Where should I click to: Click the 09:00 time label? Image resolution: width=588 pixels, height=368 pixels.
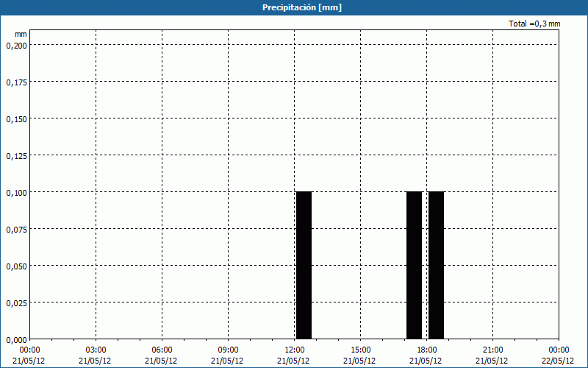coord(228,350)
